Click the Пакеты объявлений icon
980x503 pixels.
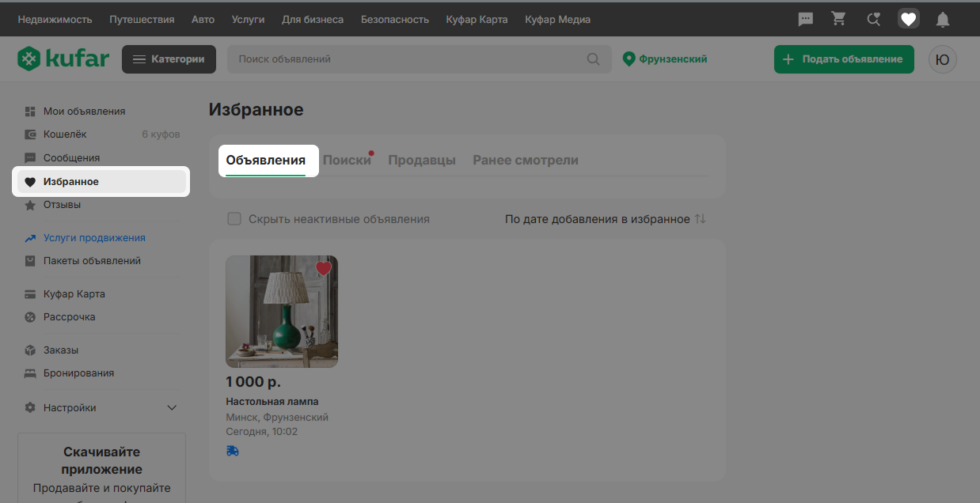click(30, 261)
